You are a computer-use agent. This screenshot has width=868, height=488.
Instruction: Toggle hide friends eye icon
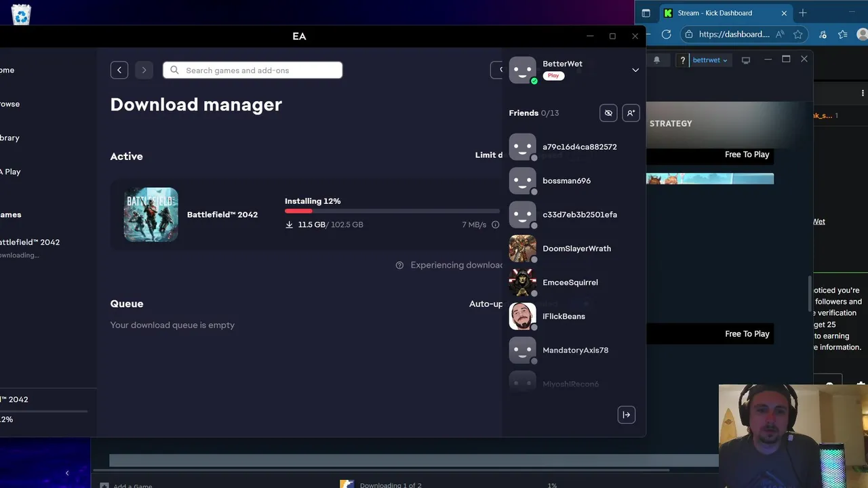point(608,113)
